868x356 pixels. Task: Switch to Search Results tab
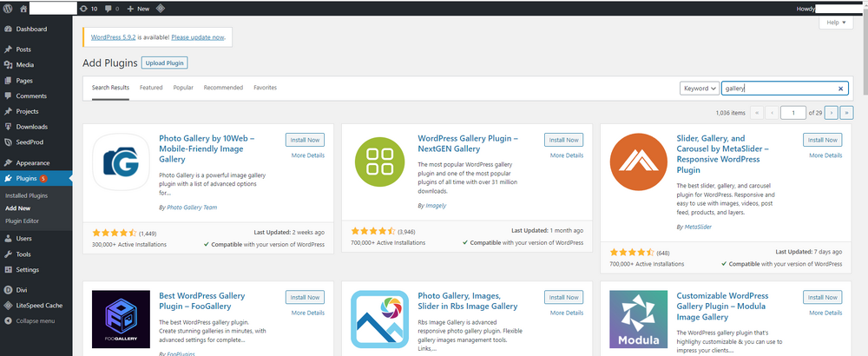coord(111,88)
